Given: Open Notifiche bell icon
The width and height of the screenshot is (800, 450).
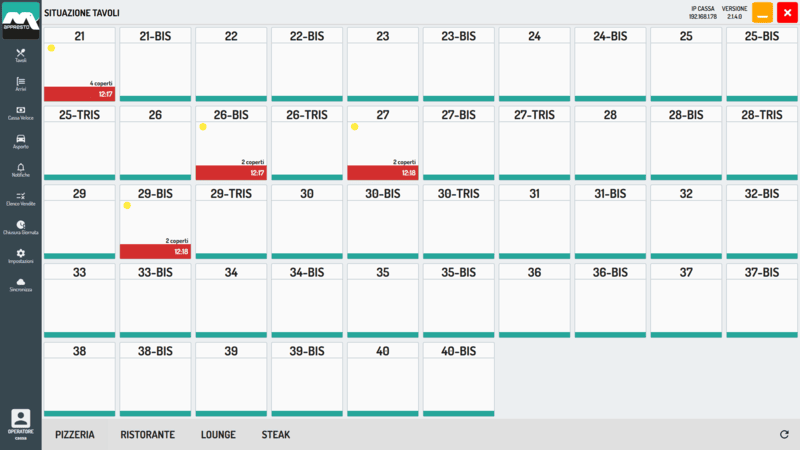Looking at the screenshot, I should 20,170.
